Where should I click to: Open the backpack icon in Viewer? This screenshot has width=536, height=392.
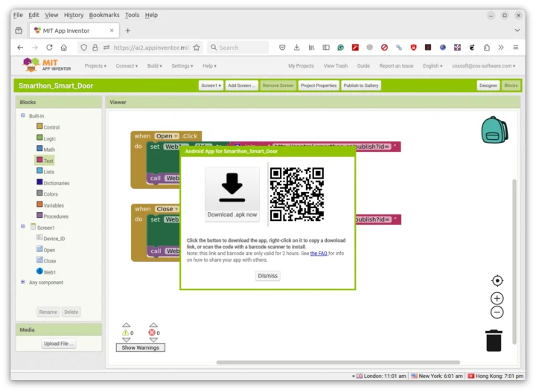(x=494, y=129)
